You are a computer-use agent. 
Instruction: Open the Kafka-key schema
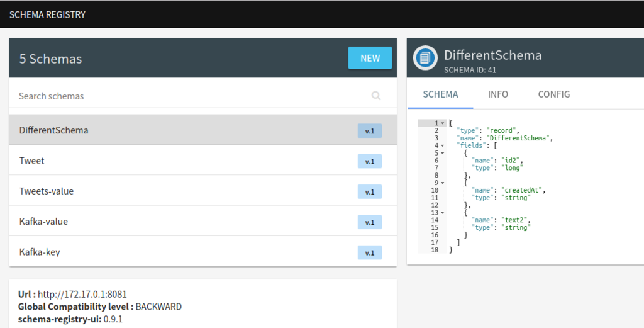pos(203,252)
